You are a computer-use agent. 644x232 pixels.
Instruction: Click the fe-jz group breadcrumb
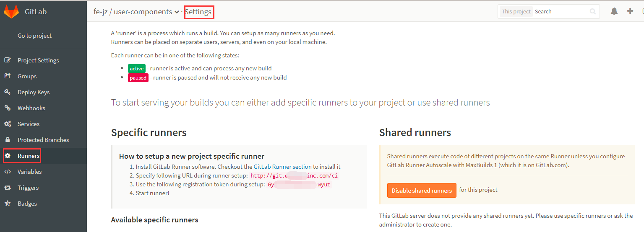101,12
